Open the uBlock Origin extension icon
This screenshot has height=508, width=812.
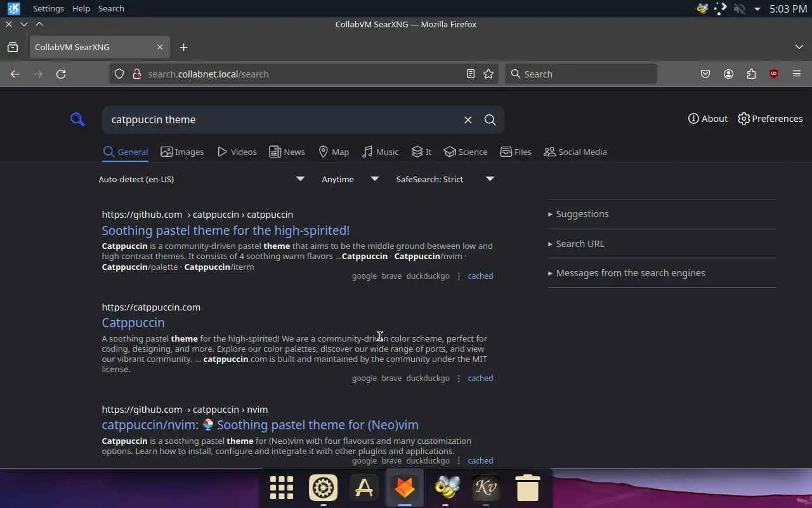[x=774, y=74]
